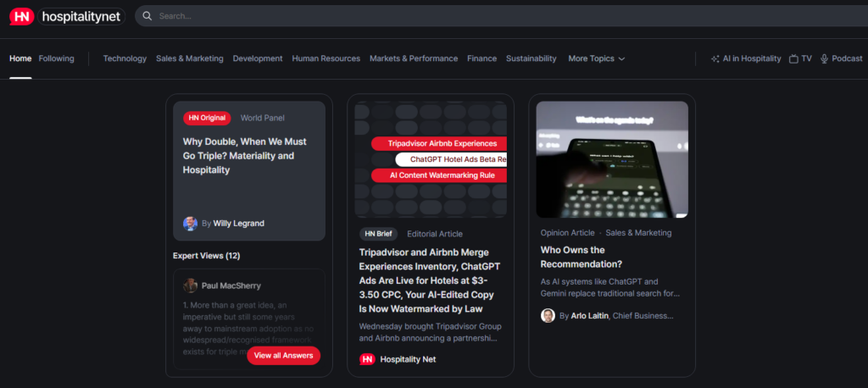The width and height of the screenshot is (868, 388).
Task: Open the tablet keyboard article thumbnail
Action: coord(612,159)
